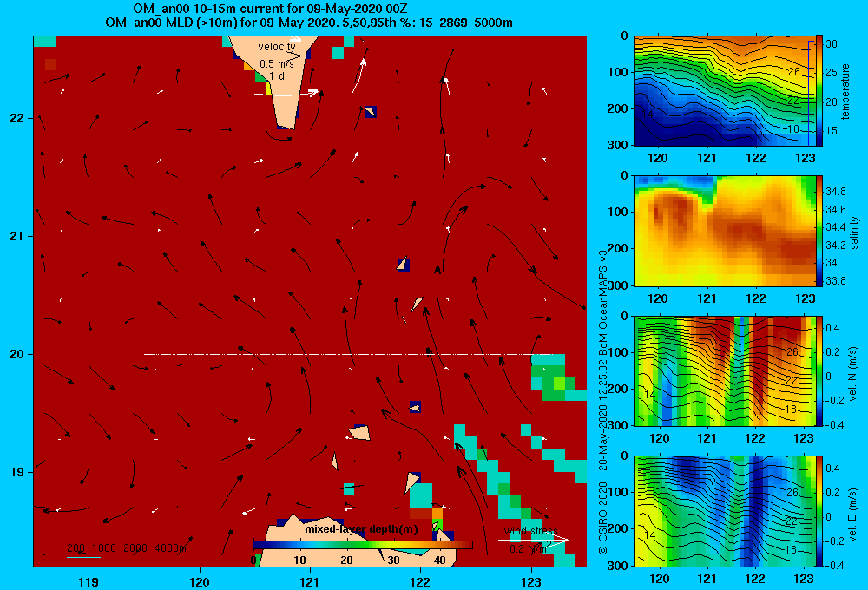Click the "wind stress" legend label

pyautogui.click(x=530, y=531)
